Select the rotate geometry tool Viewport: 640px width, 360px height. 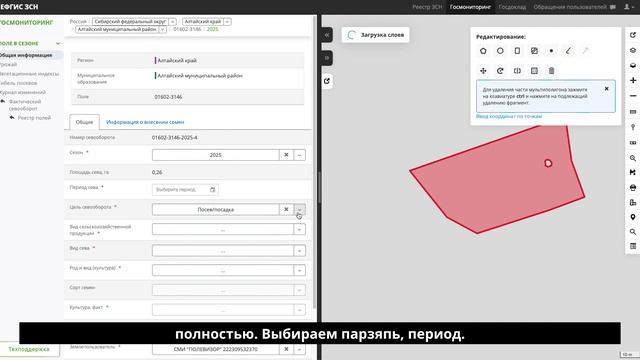[x=500, y=71]
